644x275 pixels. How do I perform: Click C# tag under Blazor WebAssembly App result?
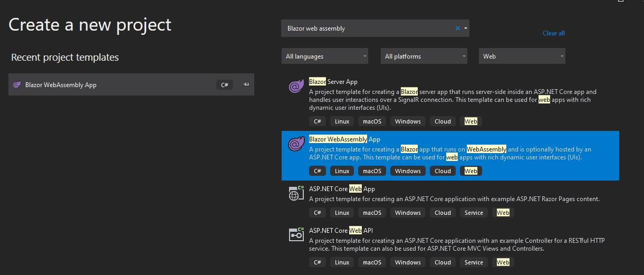point(317,171)
